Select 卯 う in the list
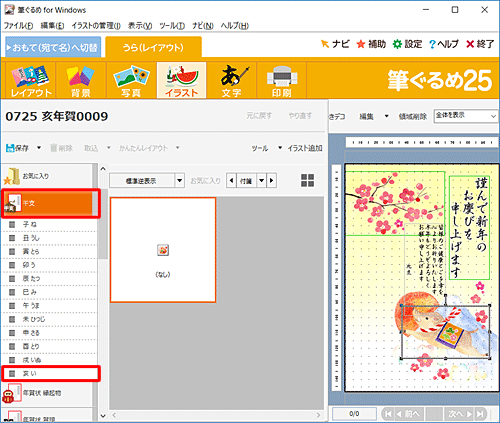Image resolution: width=500 pixels, height=423 pixels. pyautogui.click(x=49, y=265)
